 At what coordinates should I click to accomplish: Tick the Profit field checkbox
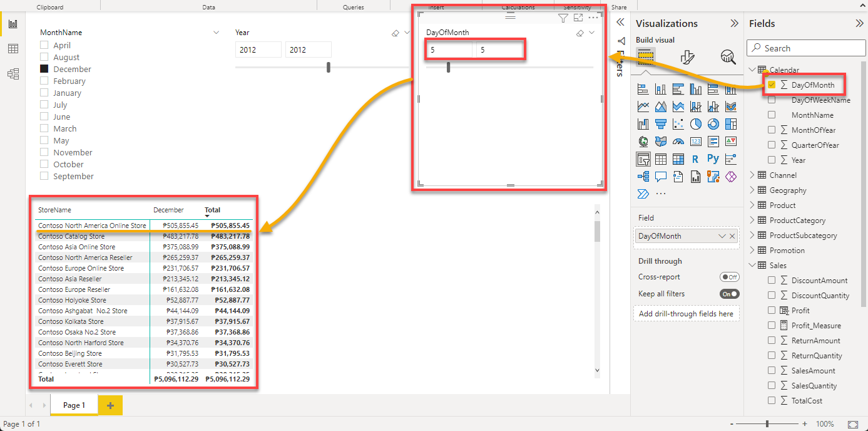(772, 310)
